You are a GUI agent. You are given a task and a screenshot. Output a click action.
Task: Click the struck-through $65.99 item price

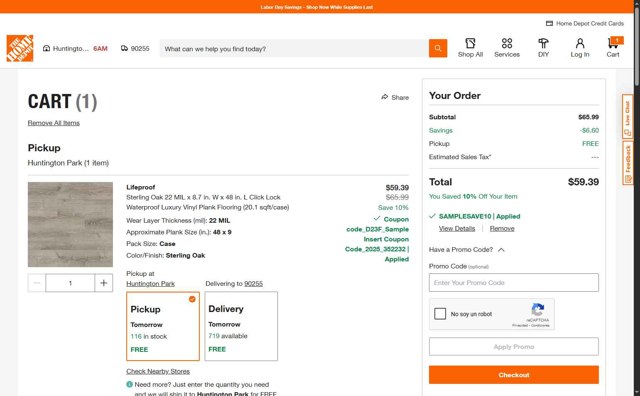coord(397,197)
